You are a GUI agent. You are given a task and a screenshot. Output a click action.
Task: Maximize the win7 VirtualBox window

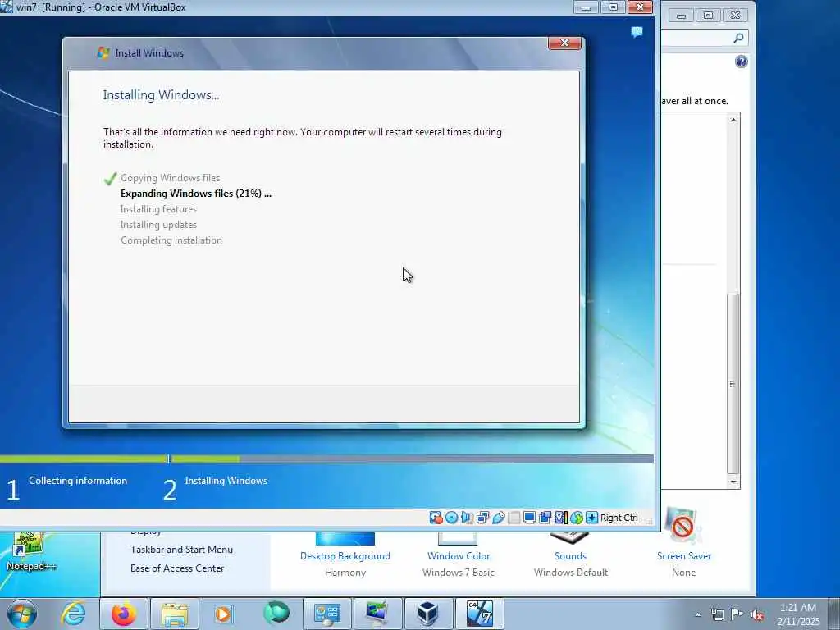[x=613, y=7]
